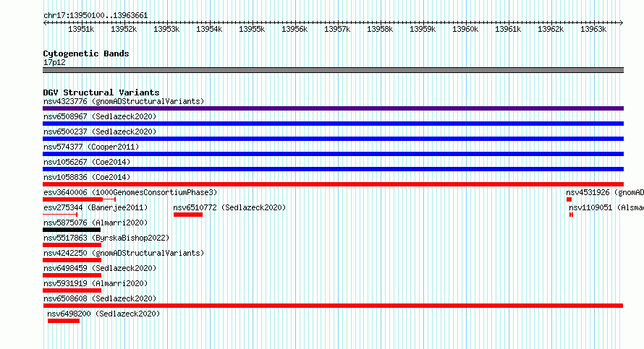The height and width of the screenshot is (349, 644).
Task: Click the small red nsv4531926 variant block
Action: (569, 199)
